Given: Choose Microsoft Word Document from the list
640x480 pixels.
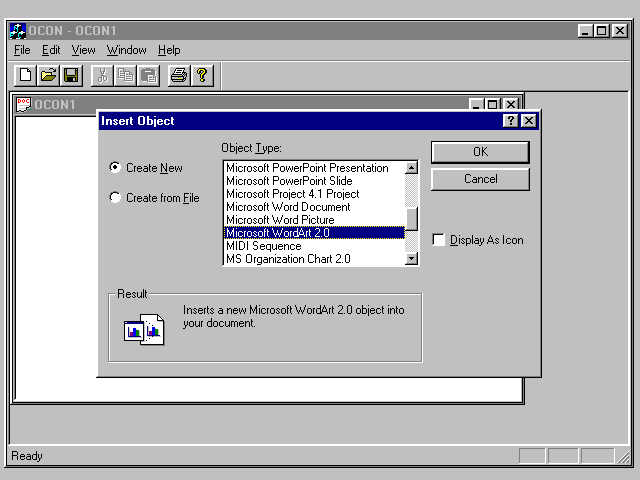Looking at the screenshot, I should pyautogui.click(x=279, y=207).
